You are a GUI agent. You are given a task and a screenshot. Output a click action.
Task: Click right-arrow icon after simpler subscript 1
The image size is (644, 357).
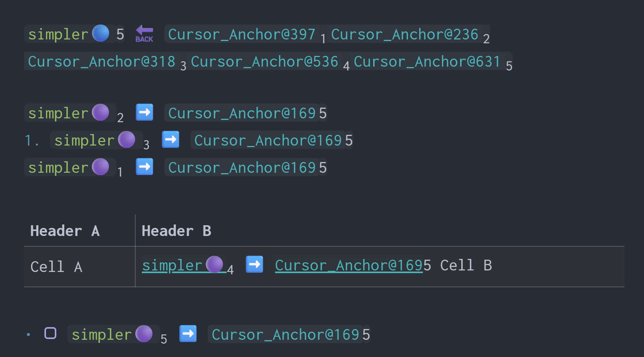144,167
